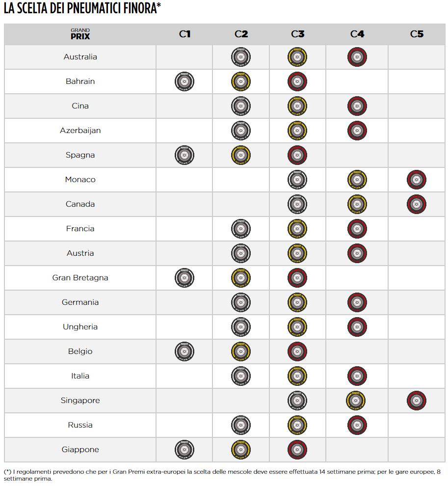Click the Azerbaijan row label
The image size is (448, 486).
(x=80, y=131)
